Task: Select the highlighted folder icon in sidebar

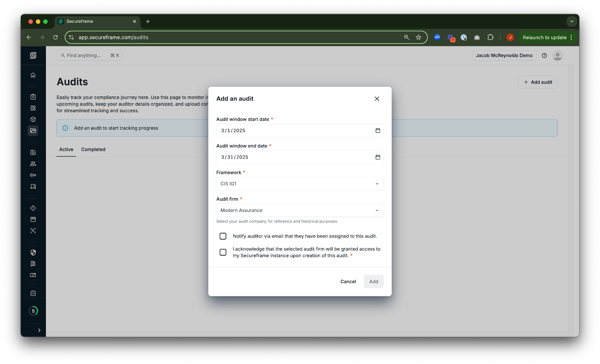Action: [33, 130]
